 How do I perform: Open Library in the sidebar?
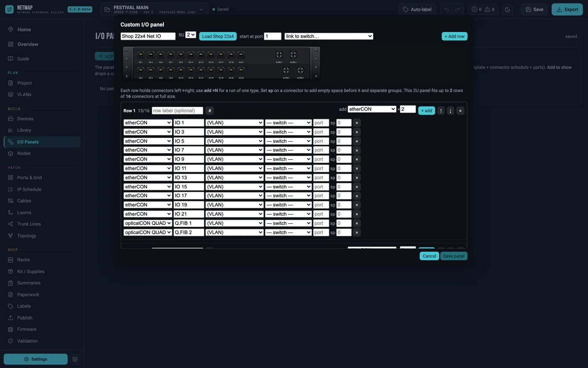pos(42,130)
